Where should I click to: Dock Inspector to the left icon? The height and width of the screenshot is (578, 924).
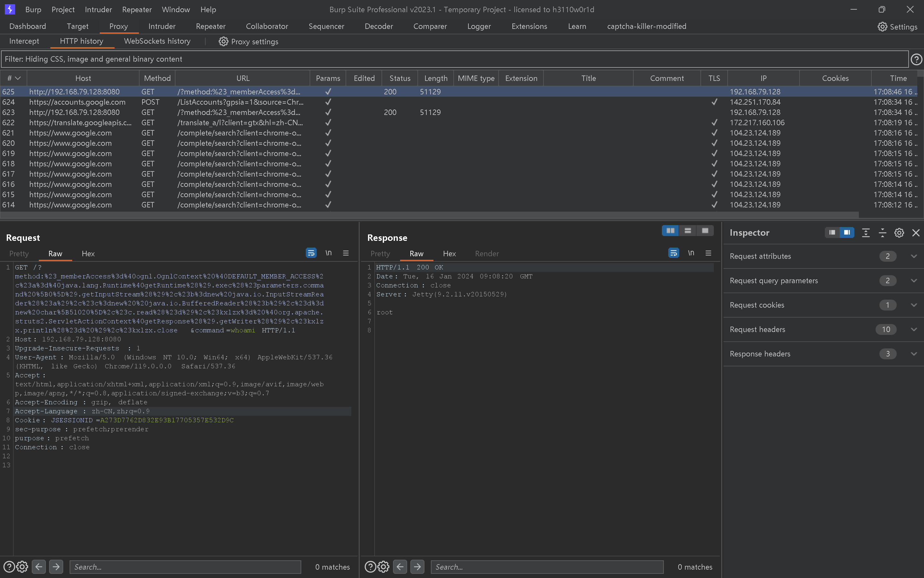tap(832, 232)
